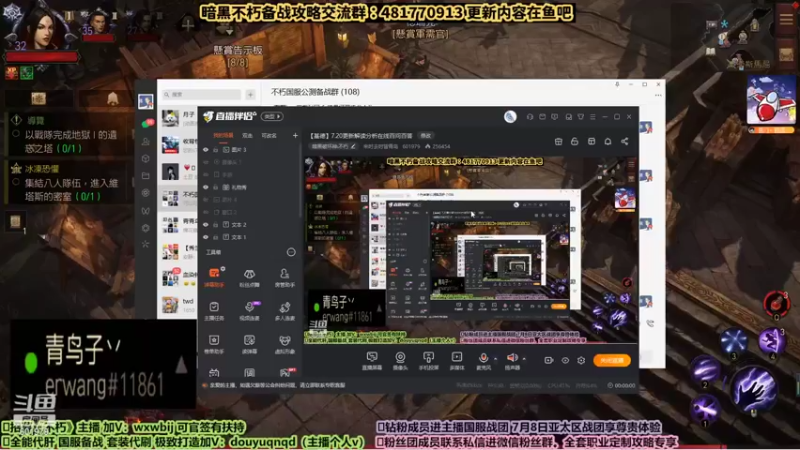Switch to the second scene tab

tap(247, 136)
